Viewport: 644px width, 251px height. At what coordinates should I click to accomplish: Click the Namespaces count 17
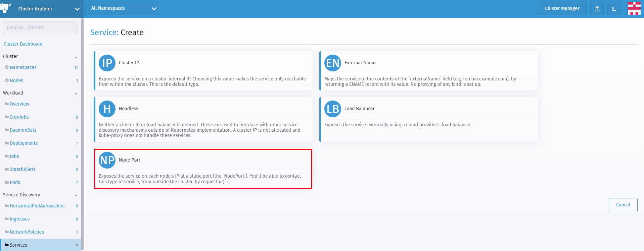pyautogui.click(x=76, y=68)
